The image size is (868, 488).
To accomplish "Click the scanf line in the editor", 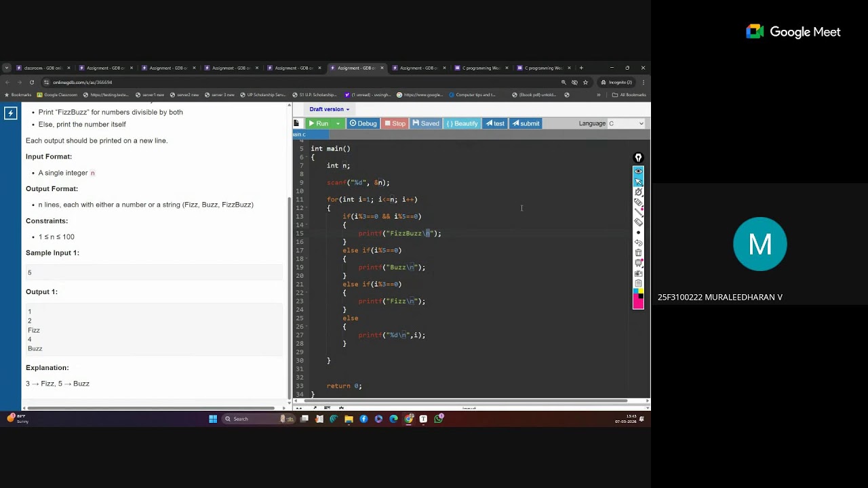I will click(x=357, y=182).
